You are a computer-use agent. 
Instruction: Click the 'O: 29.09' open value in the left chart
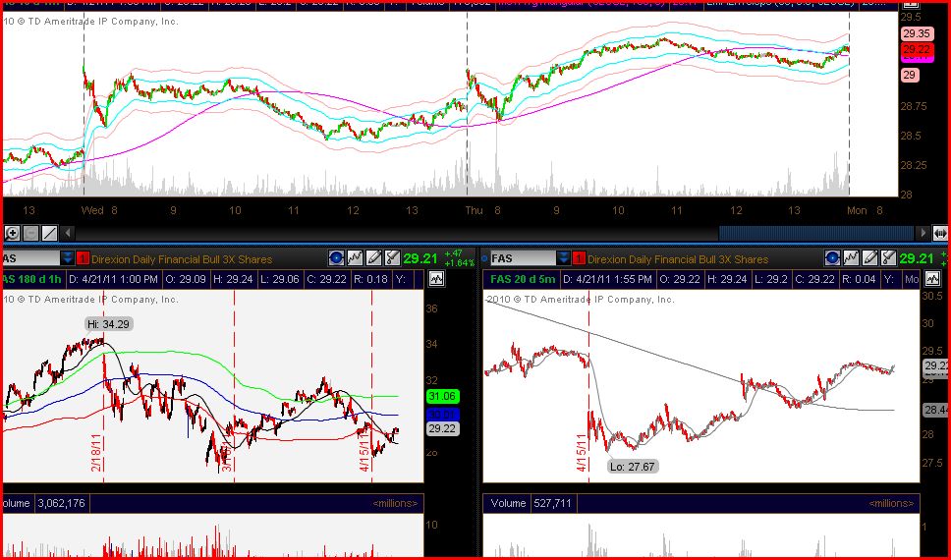187,280
